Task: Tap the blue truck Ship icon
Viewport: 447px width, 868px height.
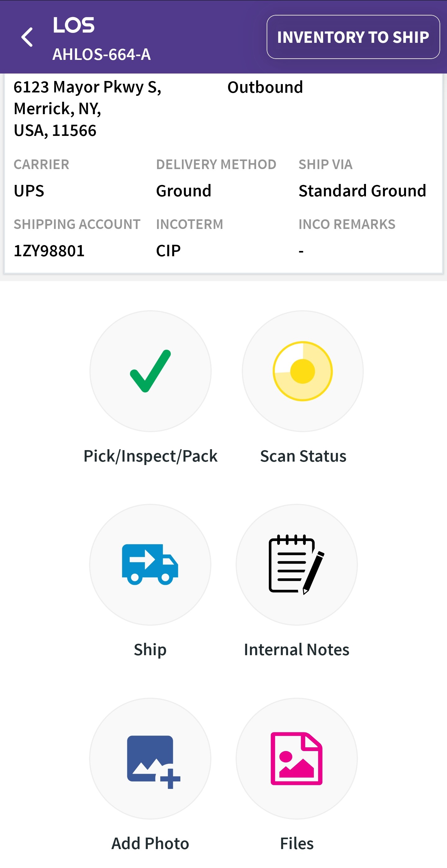Action: tap(150, 564)
